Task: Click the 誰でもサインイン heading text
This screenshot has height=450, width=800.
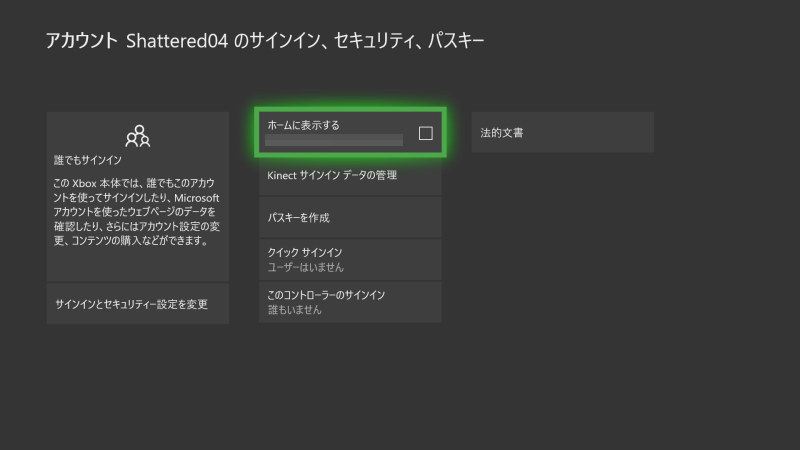Action: 88,160
